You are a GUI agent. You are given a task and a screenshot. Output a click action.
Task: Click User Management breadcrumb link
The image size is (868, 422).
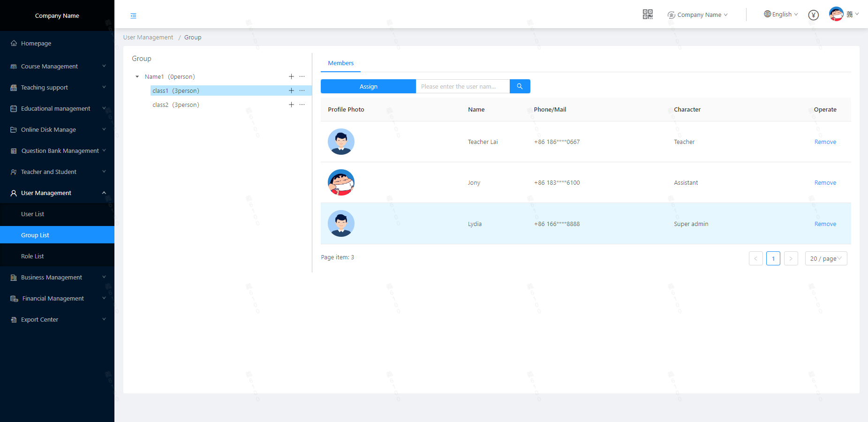pos(148,38)
